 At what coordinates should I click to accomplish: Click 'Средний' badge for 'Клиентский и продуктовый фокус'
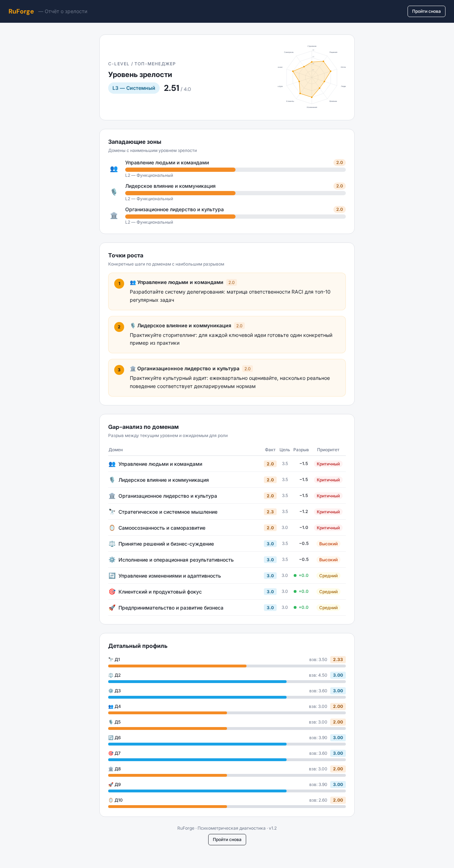328,592
